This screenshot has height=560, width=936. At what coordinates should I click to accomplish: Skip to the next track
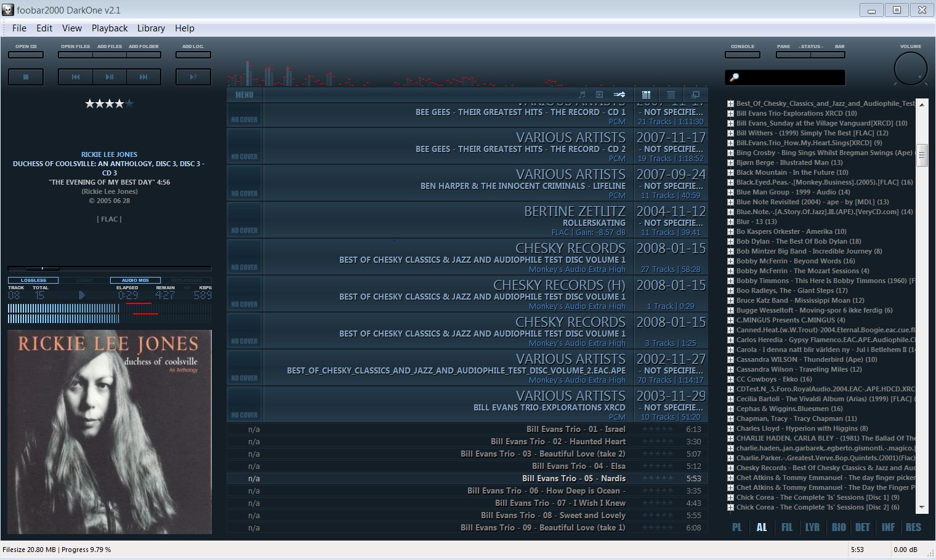[143, 77]
